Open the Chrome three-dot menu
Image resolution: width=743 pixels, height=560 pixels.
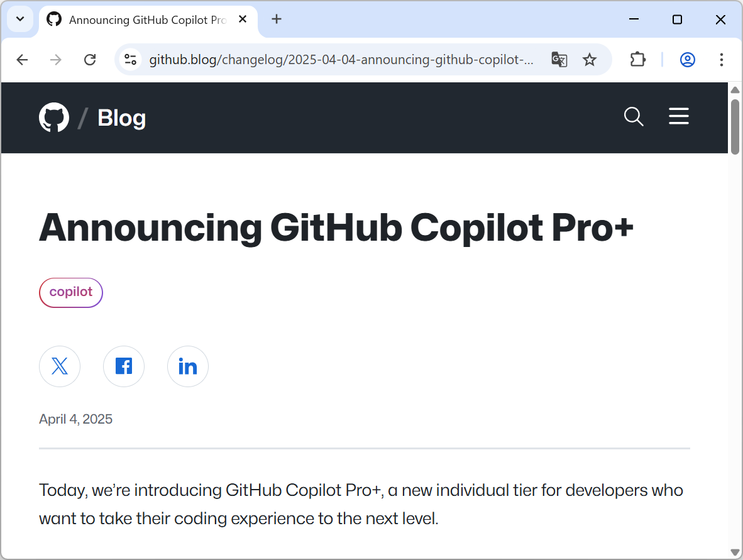pos(722,60)
